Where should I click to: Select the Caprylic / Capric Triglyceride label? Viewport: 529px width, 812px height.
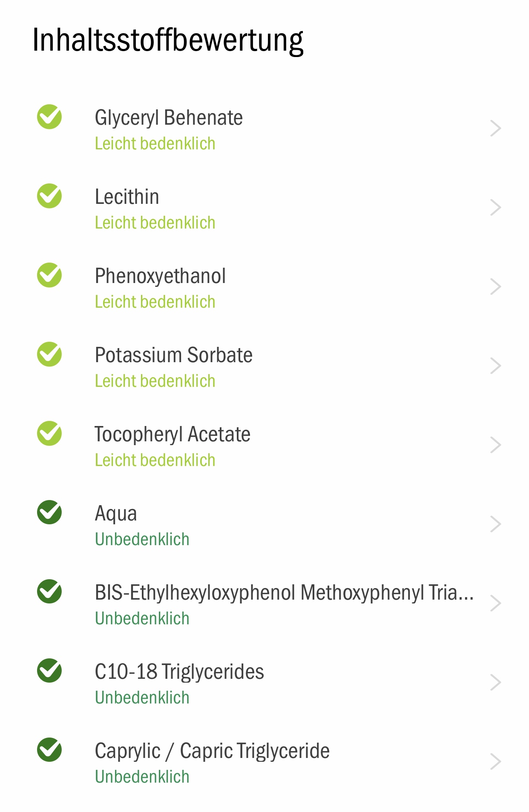212,752
